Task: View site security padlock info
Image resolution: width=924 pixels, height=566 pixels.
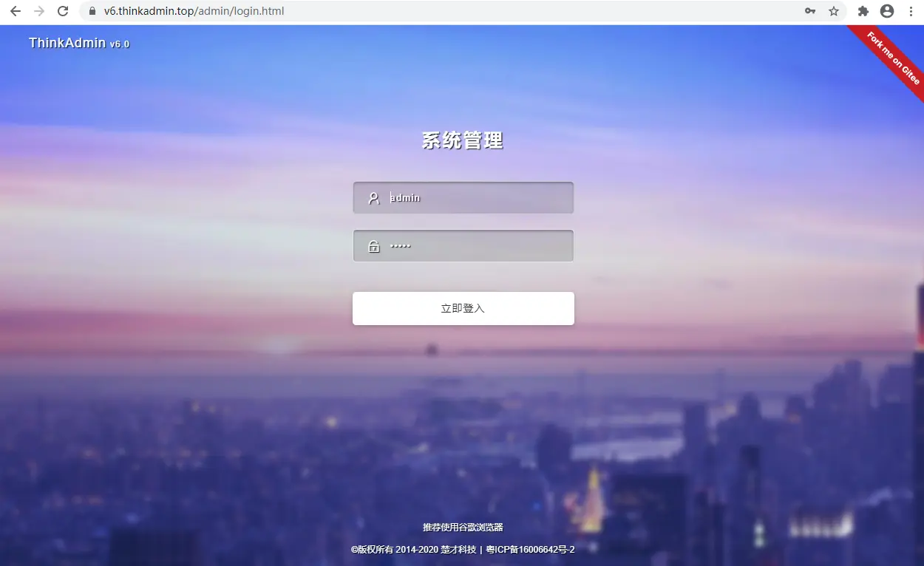Action: (92, 11)
